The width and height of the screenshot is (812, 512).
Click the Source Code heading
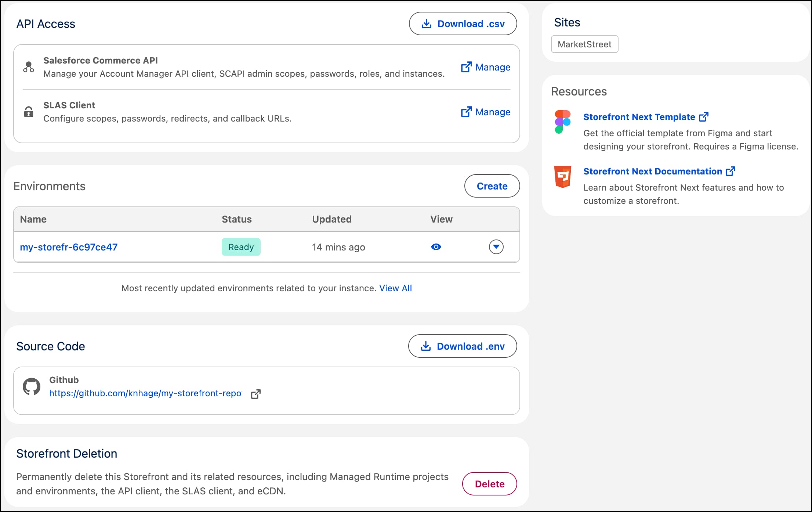pyautogui.click(x=51, y=346)
